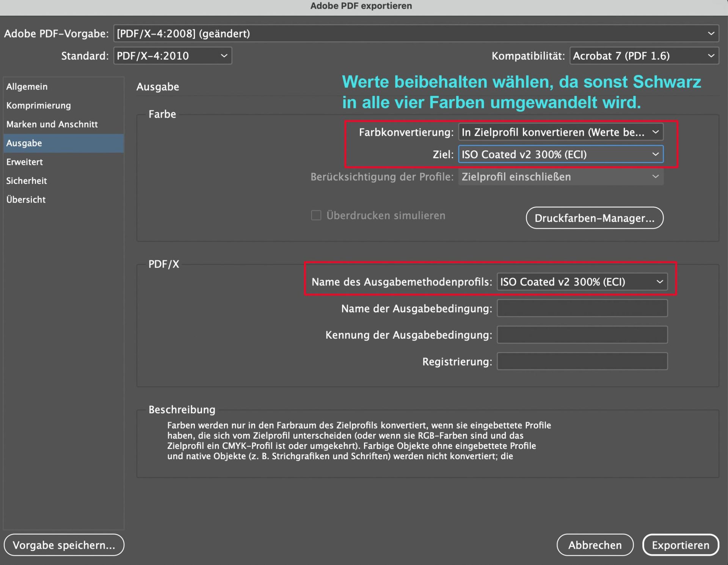Select the Übersicht section
728x565 pixels.
[64, 199]
